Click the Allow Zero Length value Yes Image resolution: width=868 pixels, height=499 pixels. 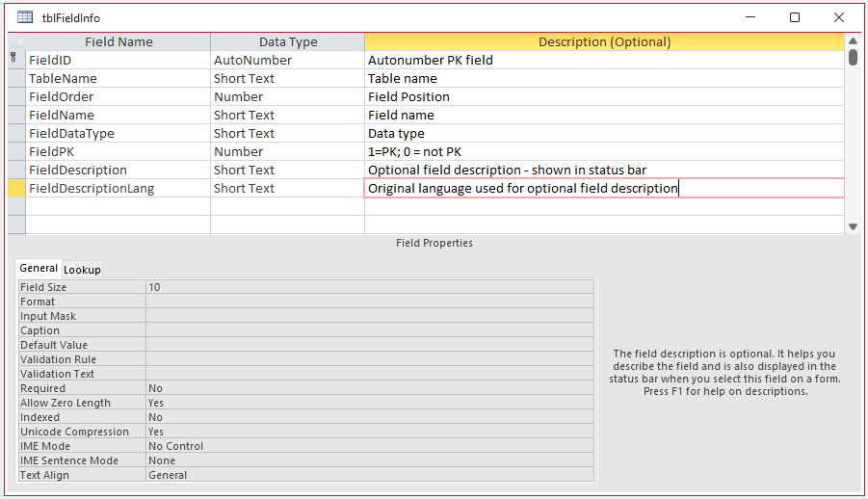pos(370,403)
